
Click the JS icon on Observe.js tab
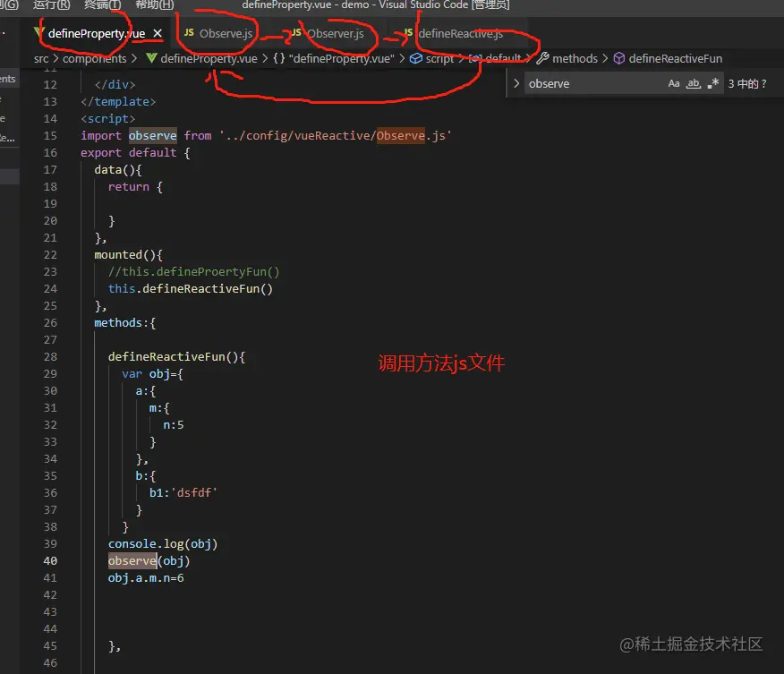[x=189, y=32]
